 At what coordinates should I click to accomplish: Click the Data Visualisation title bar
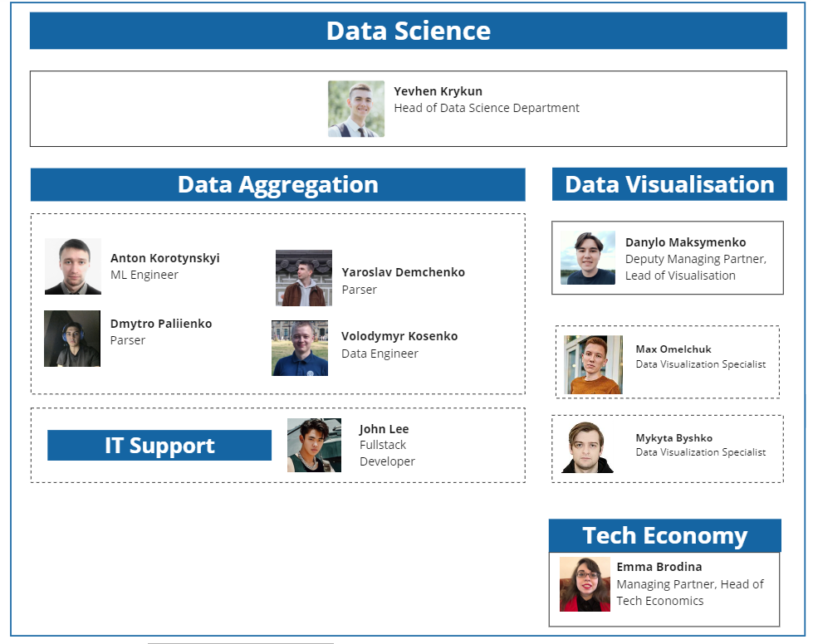(x=669, y=184)
